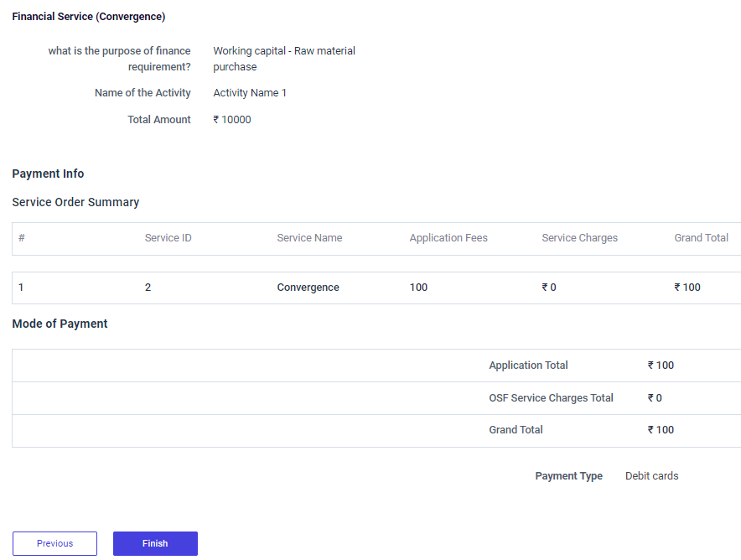Click the Service ID column header
This screenshot has width=741, height=560.
[168, 238]
